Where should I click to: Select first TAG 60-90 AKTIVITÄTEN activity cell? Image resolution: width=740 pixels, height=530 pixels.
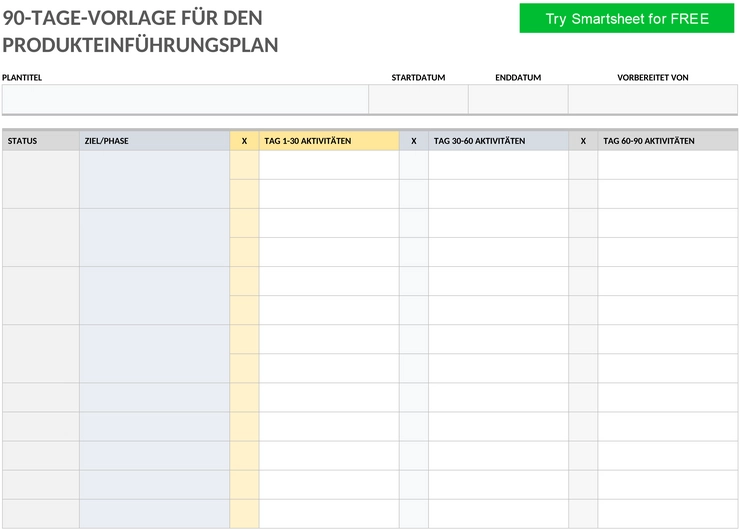(x=668, y=165)
